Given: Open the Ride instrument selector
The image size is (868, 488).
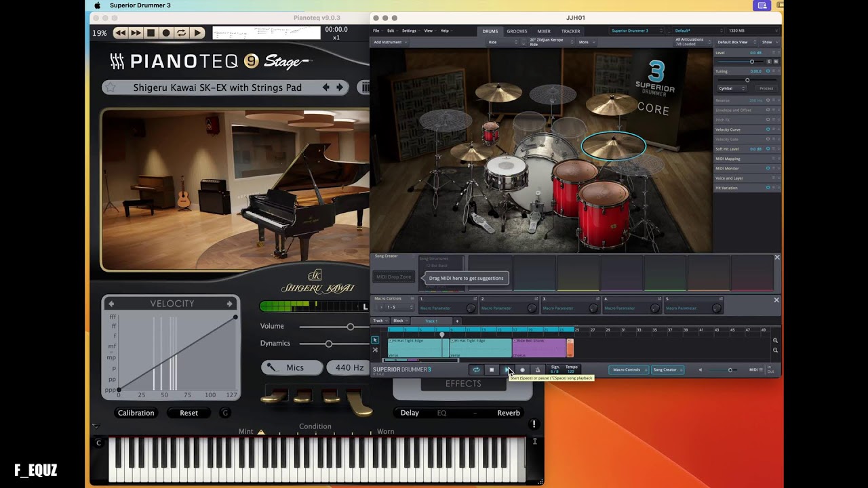Looking at the screenshot, I should coord(502,42).
